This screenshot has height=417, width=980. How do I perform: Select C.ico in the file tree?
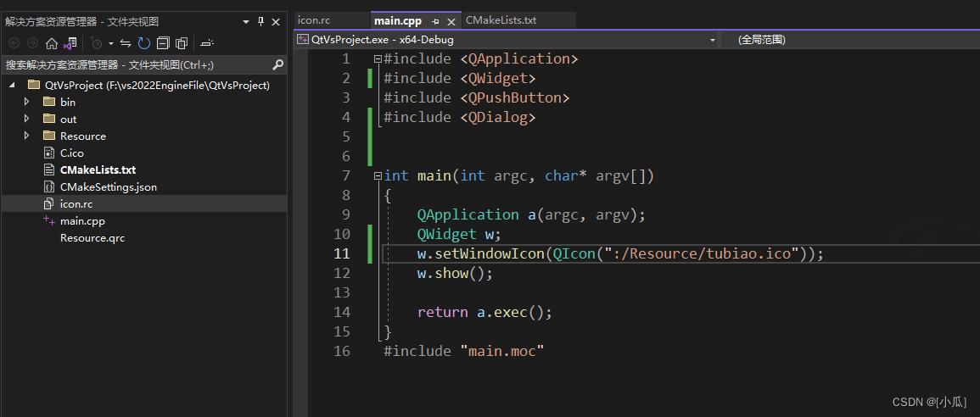pyautogui.click(x=72, y=153)
